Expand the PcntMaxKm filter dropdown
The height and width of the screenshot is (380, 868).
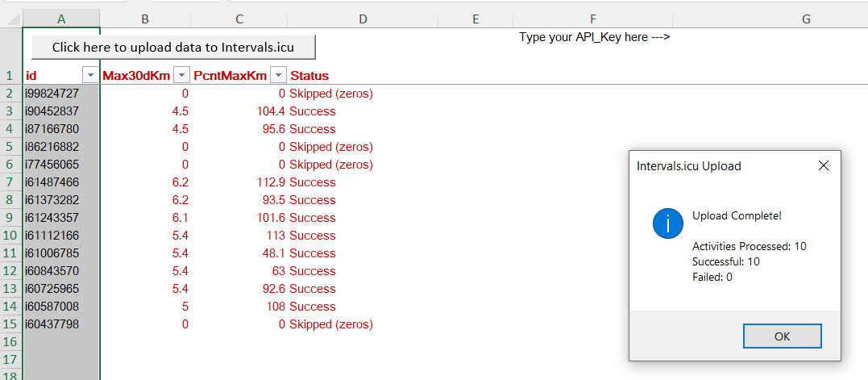[x=278, y=76]
